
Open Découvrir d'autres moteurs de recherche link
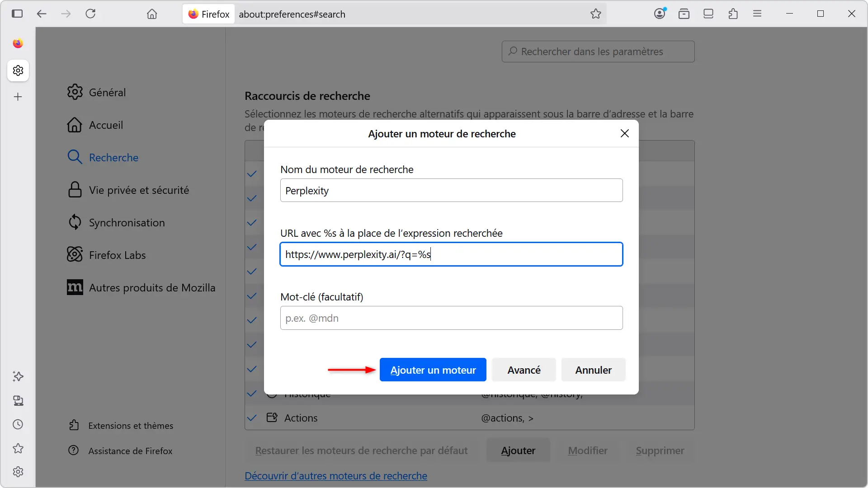point(336,476)
